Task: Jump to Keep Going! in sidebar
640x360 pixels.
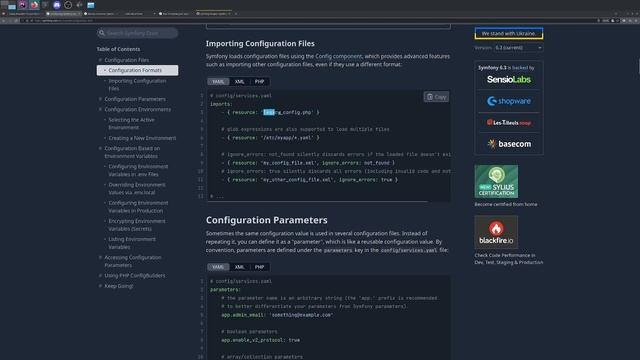Action: tap(118, 286)
